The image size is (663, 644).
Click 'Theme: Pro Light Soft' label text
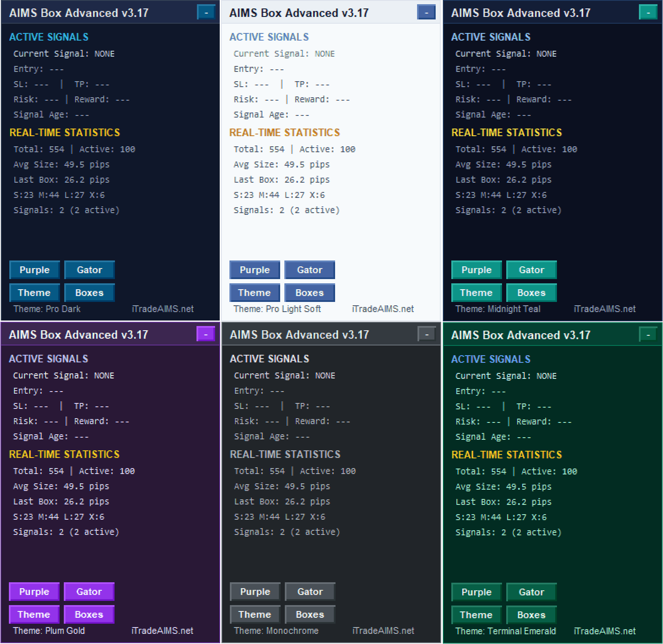tap(277, 309)
